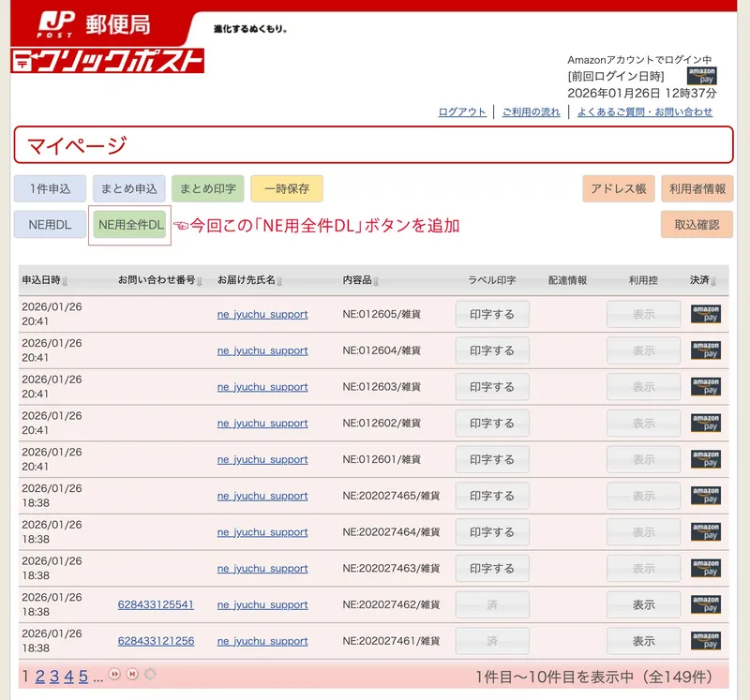This screenshot has height=700, width=750.
Task: Open ne_jyuchu_support link in the NE:202027461 row
Action: 262,642
